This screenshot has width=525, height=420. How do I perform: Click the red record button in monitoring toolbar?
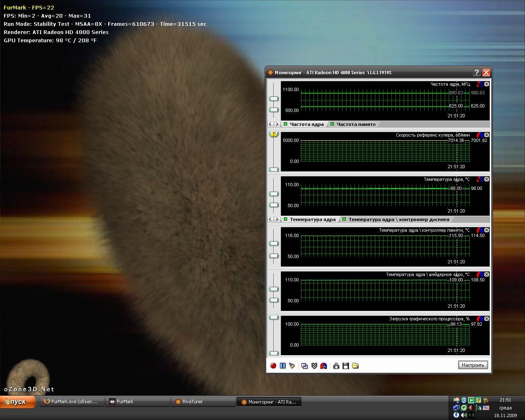[x=273, y=366]
